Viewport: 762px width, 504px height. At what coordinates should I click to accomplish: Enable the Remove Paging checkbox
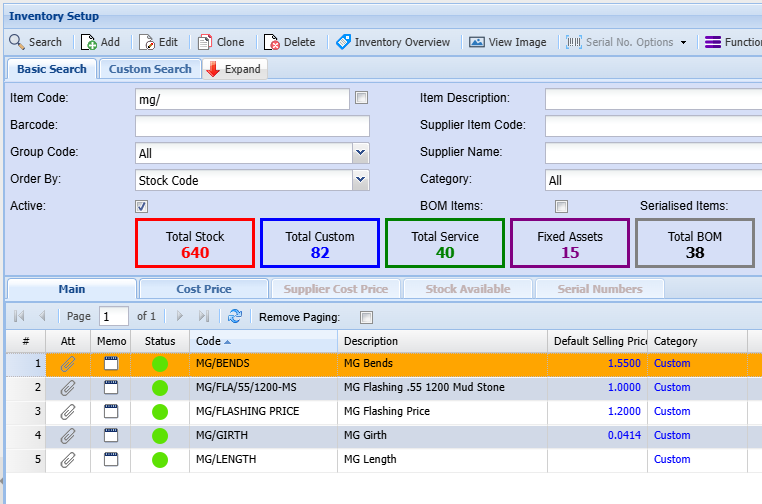[x=366, y=317]
